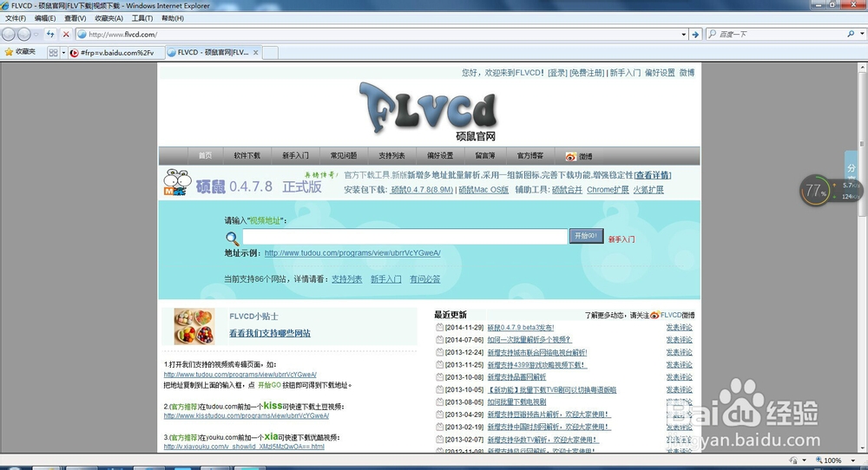Switch to the #frp=v.baidu.com tab
Screen dimensions: 868x470
pos(117,53)
